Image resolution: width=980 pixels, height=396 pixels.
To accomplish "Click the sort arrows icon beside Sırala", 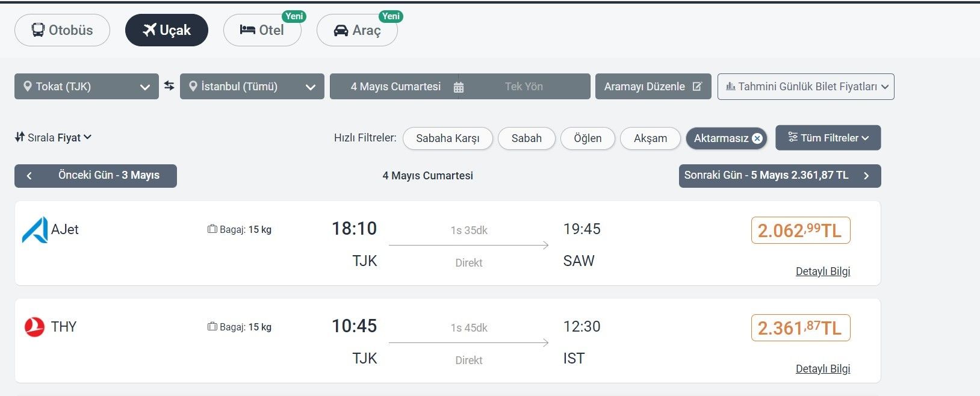I will (20, 137).
